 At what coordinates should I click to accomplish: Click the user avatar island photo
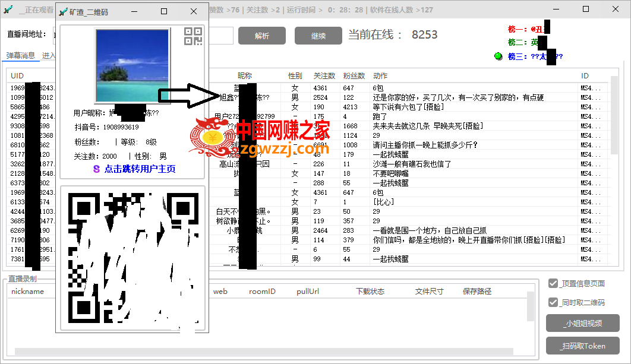[x=132, y=65]
